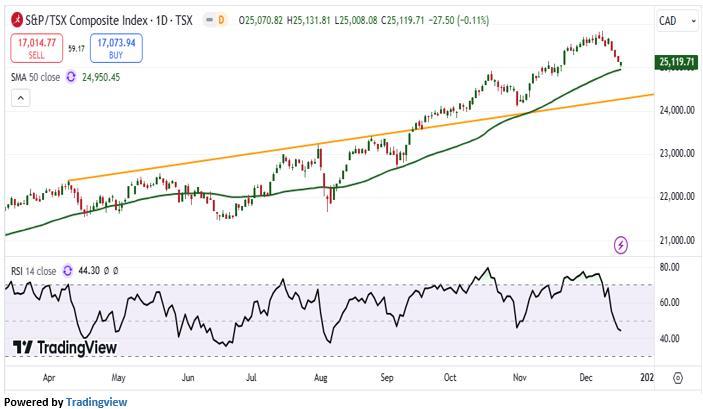Open the CAD currency dropdown
This screenshot has width=703, height=409.
pos(677,21)
